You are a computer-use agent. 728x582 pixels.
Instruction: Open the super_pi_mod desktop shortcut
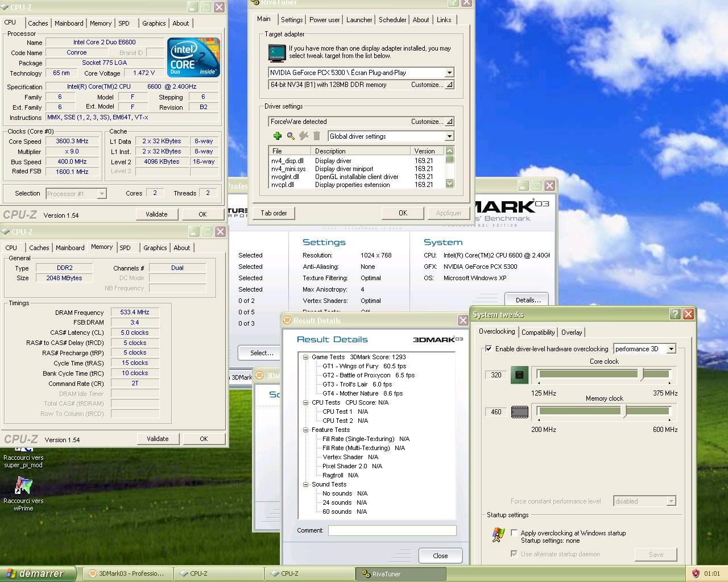click(23, 456)
